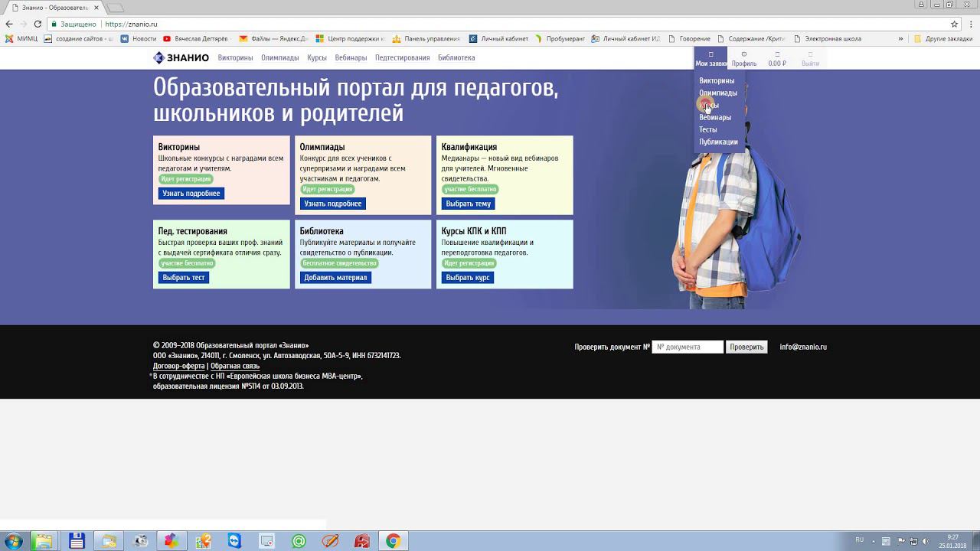Bookmark this page with star icon
The height and width of the screenshot is (551, 980).
[954, 24]
